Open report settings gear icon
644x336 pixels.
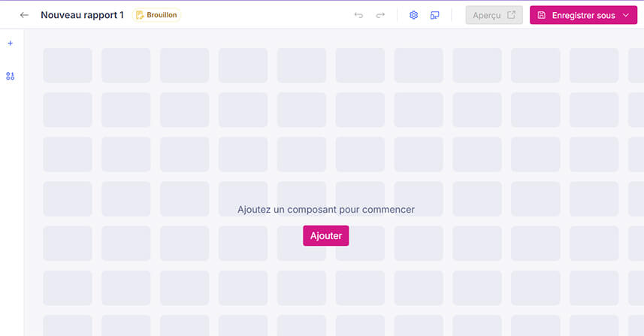tap(413, 15)
